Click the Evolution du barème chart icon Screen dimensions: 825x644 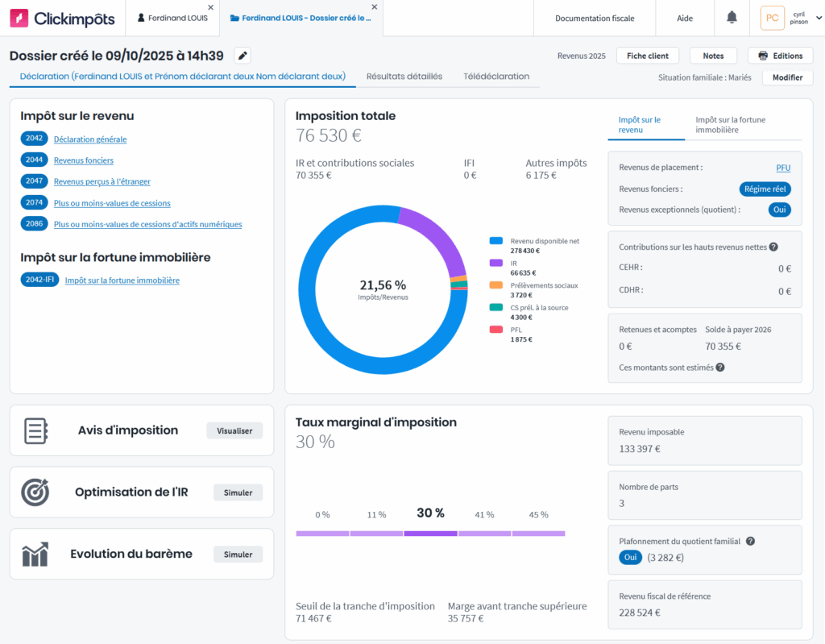click(35, 555)
